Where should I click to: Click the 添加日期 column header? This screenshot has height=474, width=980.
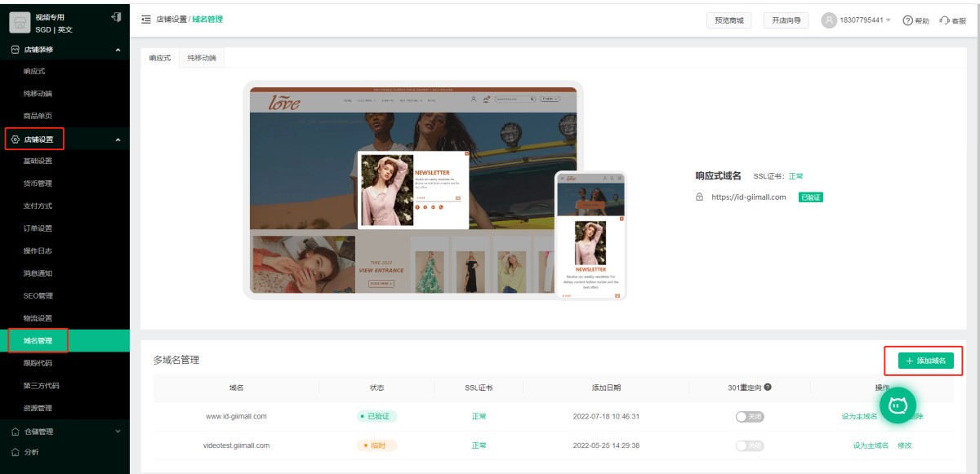tap(606, 388)
